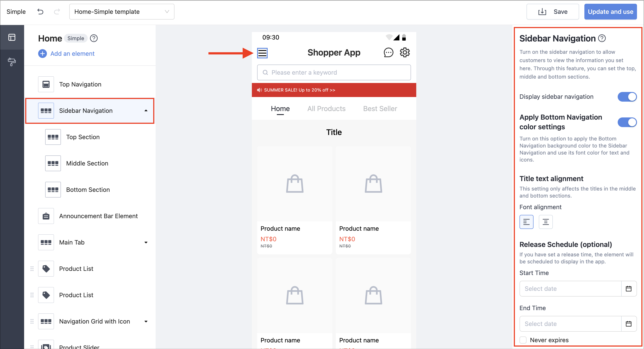Viewport: 644px width, 349px height.
Task: Click the Middle Section grid icon
Action: [53, 163]
